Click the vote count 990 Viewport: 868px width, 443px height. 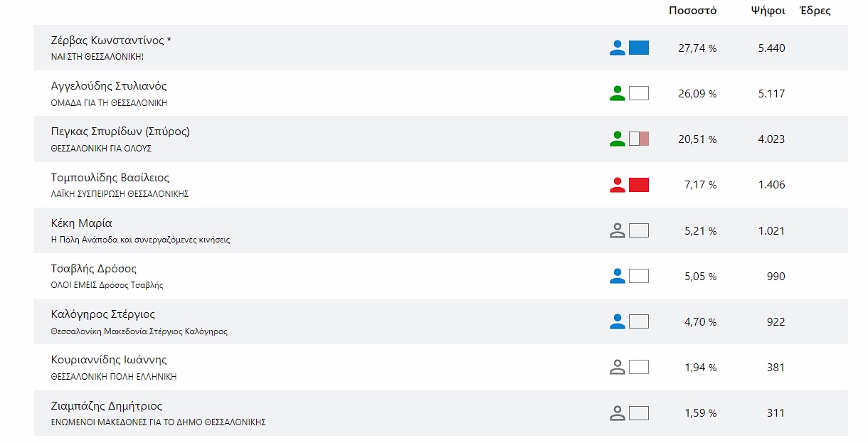[x=776, y=277]
